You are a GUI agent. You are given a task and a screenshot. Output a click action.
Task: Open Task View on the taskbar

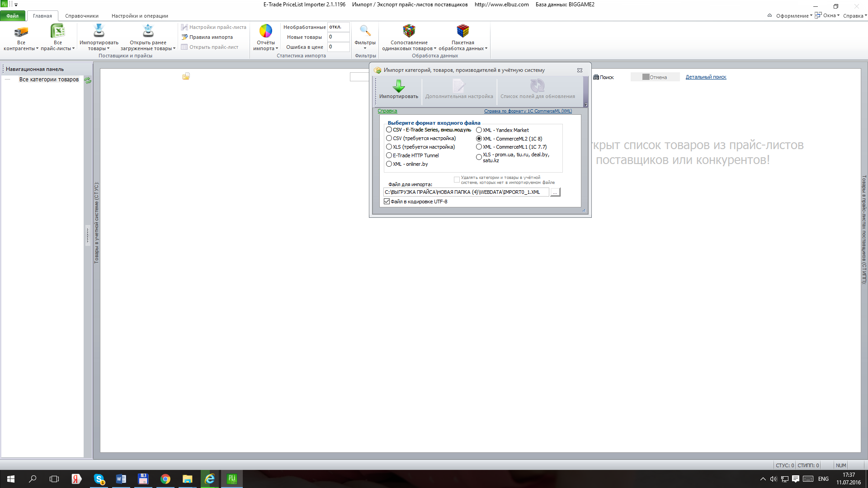click(54, 479)
